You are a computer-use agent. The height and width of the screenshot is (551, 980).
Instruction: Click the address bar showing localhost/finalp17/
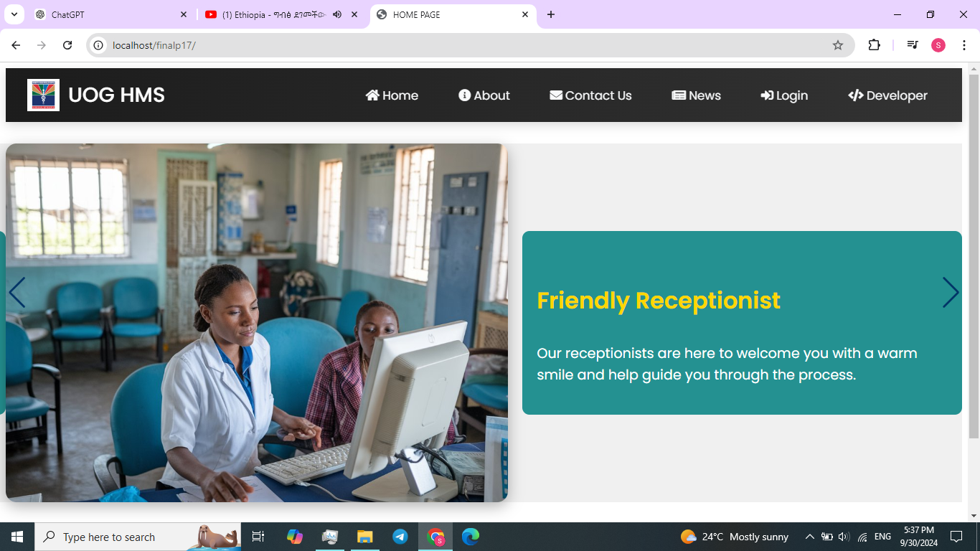point(459,45)
